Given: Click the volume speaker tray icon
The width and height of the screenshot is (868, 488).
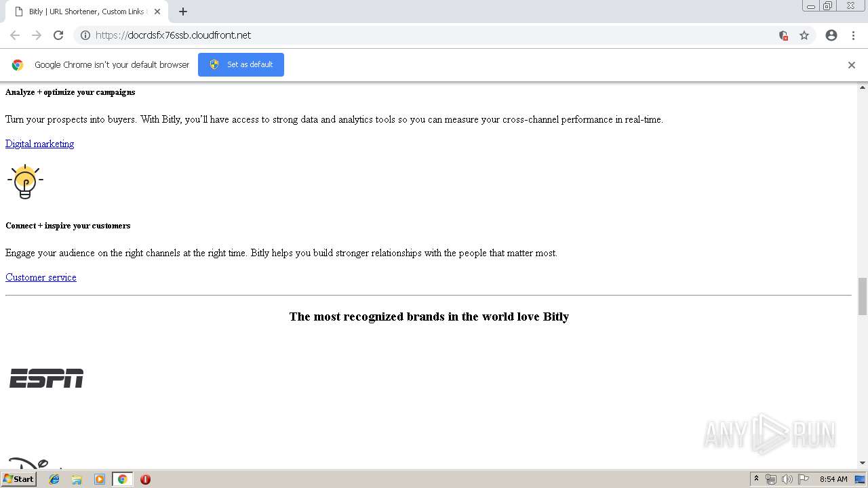Looking at the screenshot, I should [787, 479].
